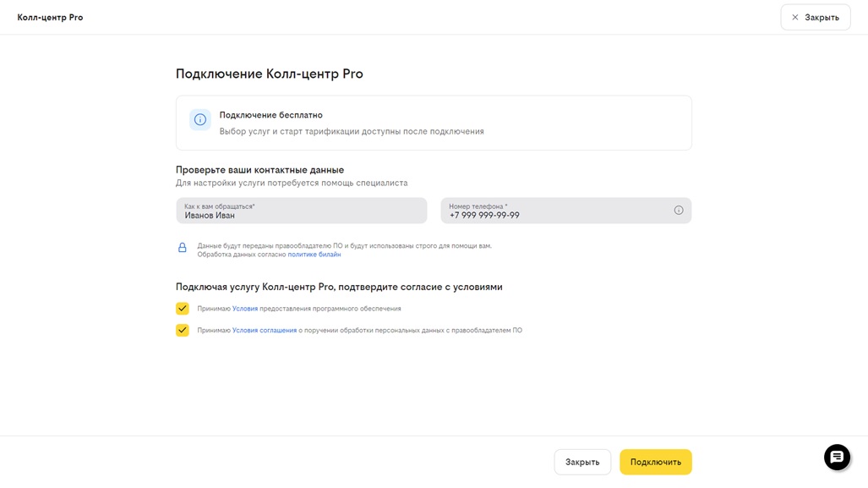Viewport: 868px width, 488px height.
Task: Click the blue info icon beside Подключение бесплатно
Action: tap(200, 120)
